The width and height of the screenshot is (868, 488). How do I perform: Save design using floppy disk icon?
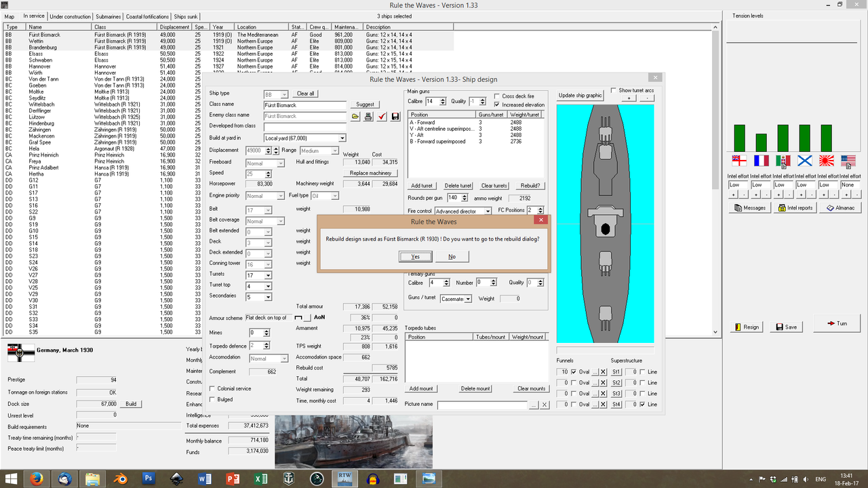pos(395,117)
